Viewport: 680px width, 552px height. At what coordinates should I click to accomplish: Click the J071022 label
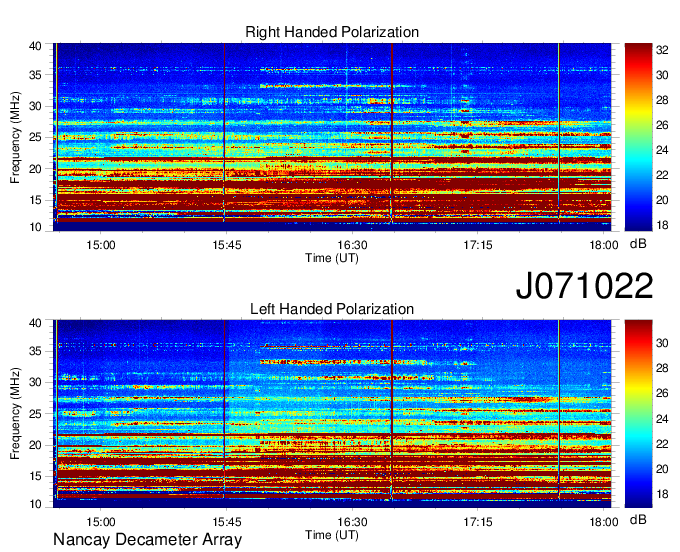click(x=584, y=286)
